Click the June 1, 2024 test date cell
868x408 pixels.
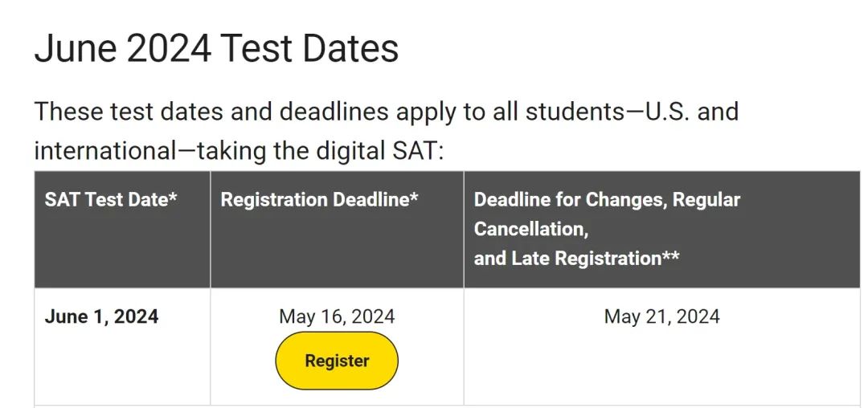click(101, 316)
